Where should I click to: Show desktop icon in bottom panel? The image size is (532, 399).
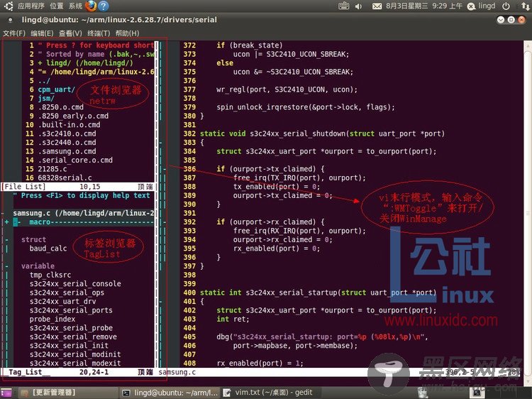pos(6,393)
